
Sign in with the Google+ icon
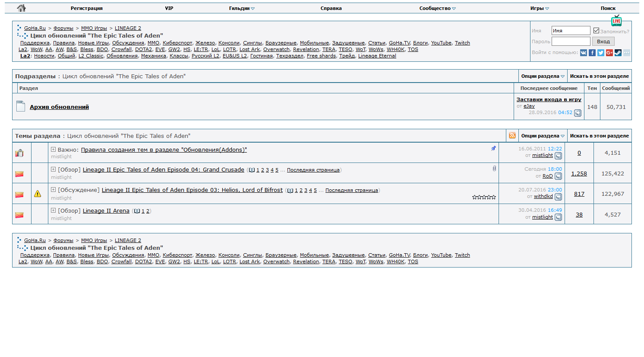pos(609,53)
